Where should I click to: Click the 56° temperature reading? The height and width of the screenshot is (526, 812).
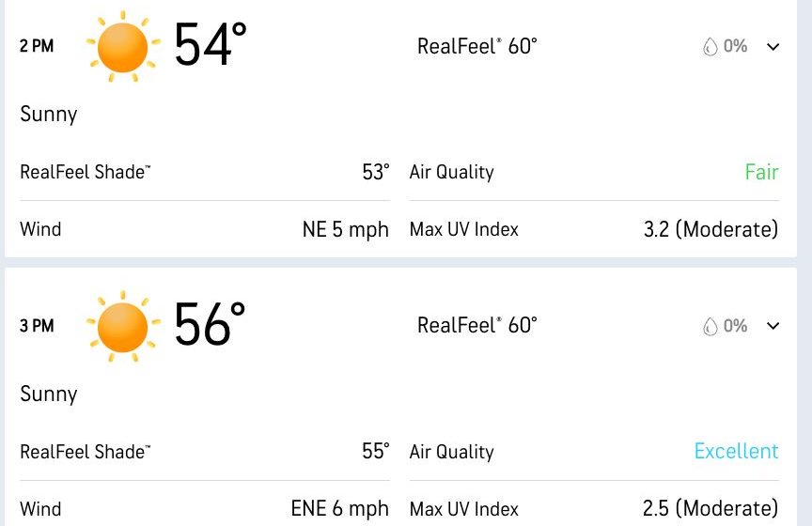click(210, 324)
